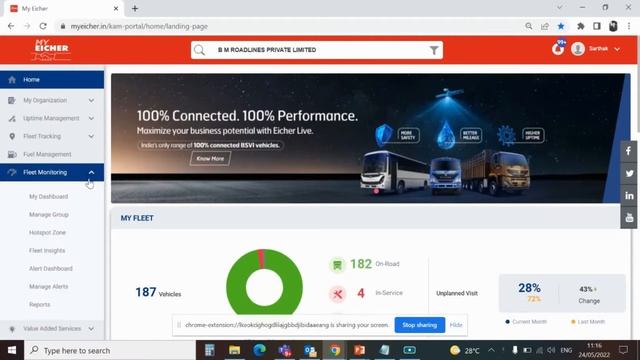Image resolution: width=640 pixels, height=360 pixels.
Task: Open the YouTube share icon
Action: tap(629, 218)
